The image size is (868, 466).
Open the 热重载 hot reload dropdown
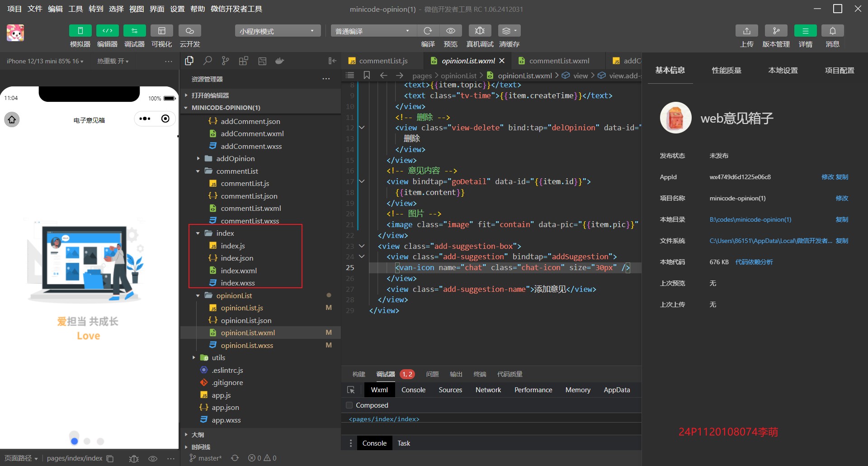(x=113, y=61)
